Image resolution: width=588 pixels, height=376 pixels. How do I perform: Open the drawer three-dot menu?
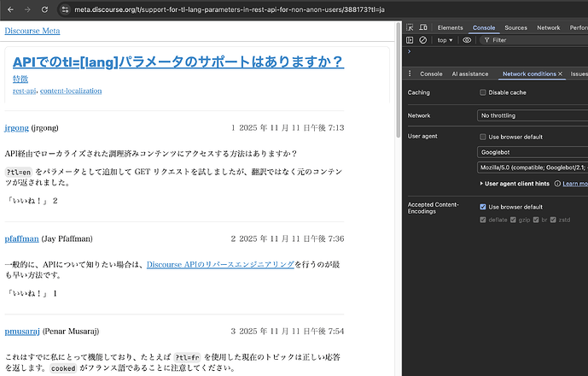pos(410,73)
